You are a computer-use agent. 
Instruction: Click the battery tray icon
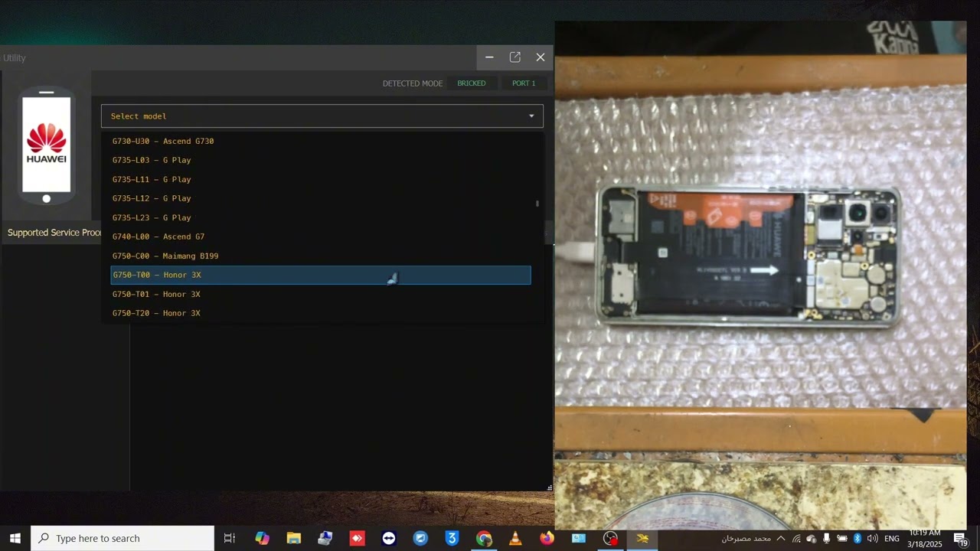tap(842, 538)
